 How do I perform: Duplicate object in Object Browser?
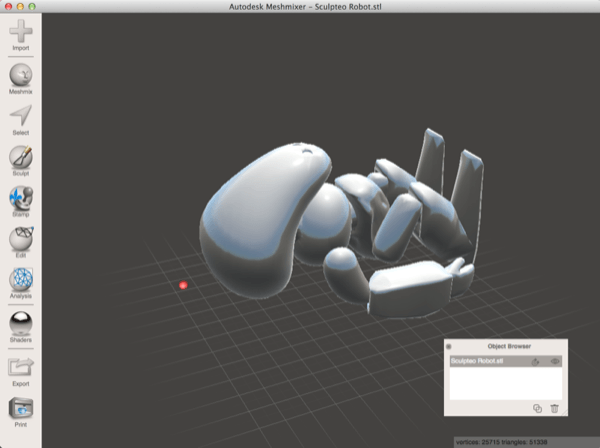point(537,408)
